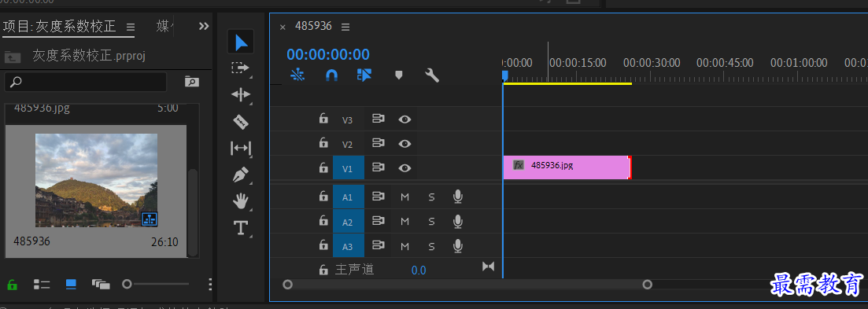Switch project panel to icon view
The width and height of the screenshot is (868, 309).
(x=71, y=284)
